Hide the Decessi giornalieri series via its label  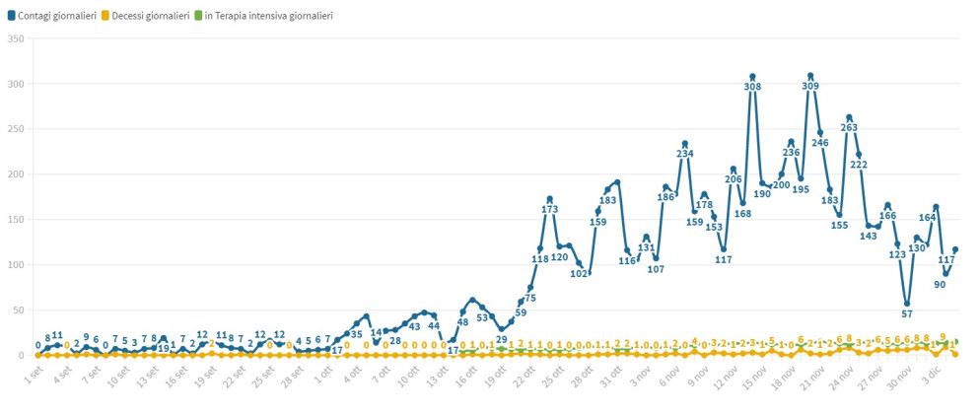pos(151,16)
